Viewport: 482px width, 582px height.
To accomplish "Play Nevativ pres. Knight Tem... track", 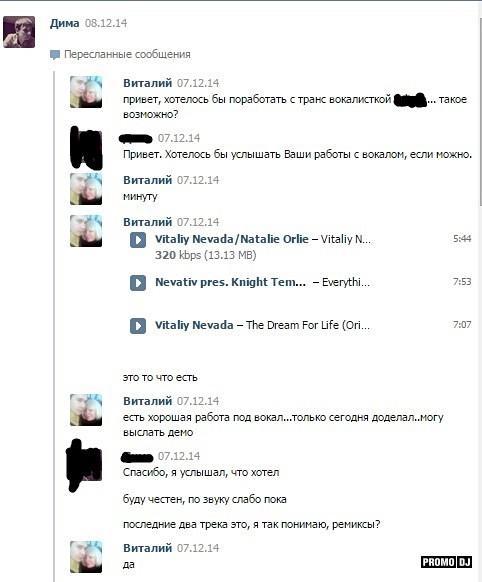I will click(x=138, y=283).
